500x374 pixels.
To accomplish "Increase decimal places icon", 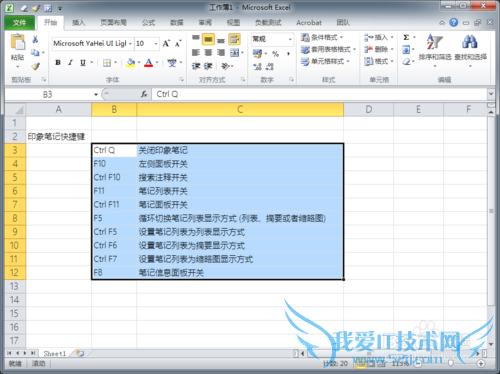I will tap(257, 67).
